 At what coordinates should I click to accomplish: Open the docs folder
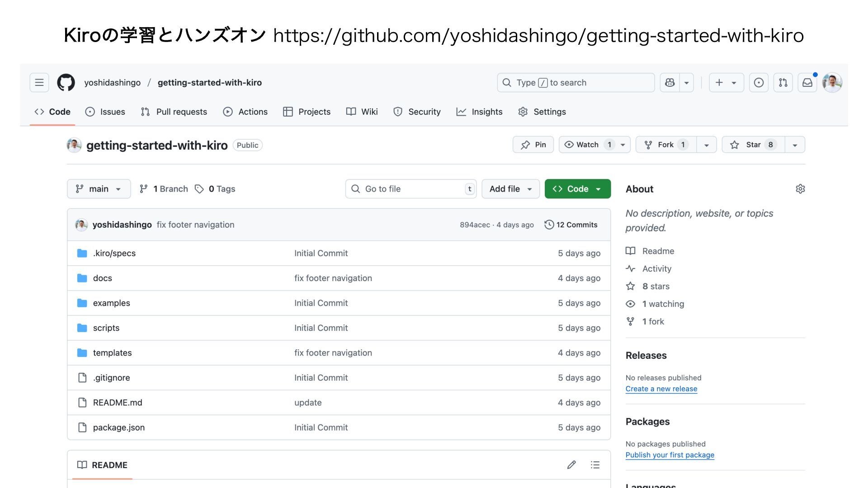(103, 278)
